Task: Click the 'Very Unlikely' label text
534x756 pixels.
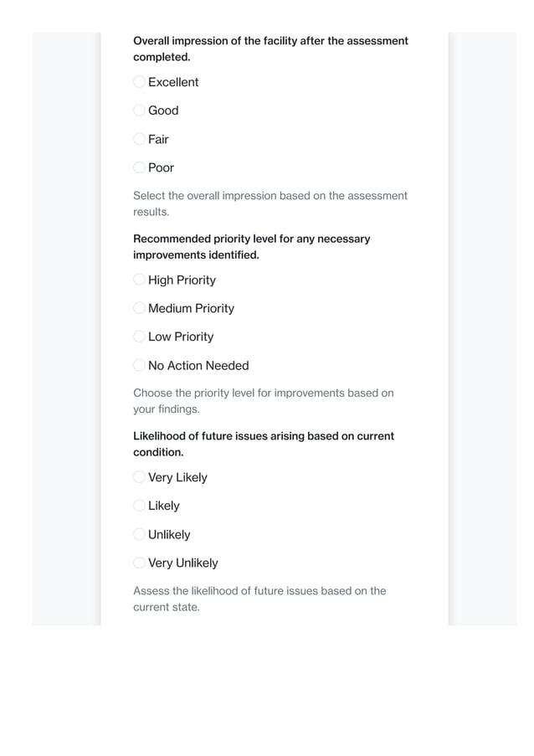Action: 182,563
